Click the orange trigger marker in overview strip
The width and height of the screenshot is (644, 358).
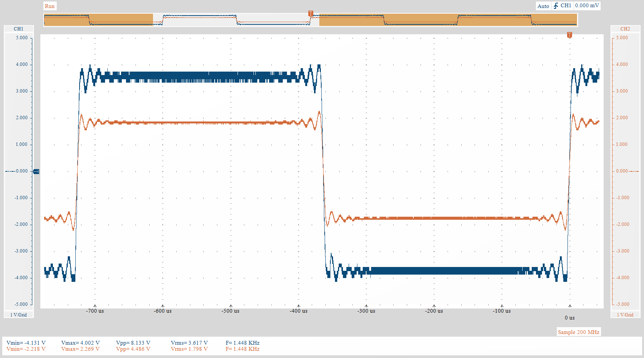[311, 14]
